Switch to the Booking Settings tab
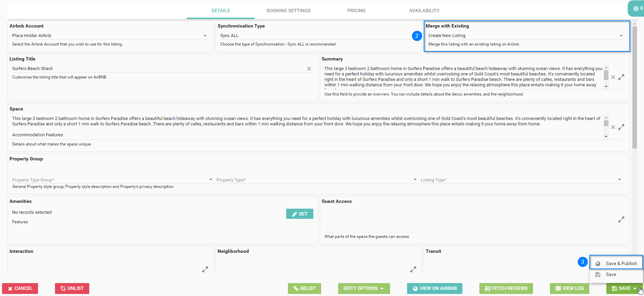Image resolution: width=644 pixels, height=296 pixels. (x=288, y=11)
